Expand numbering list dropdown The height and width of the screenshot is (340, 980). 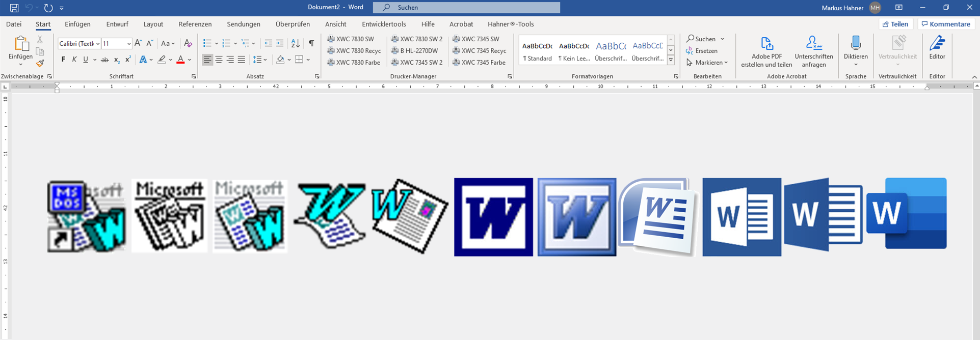[235, 44]
